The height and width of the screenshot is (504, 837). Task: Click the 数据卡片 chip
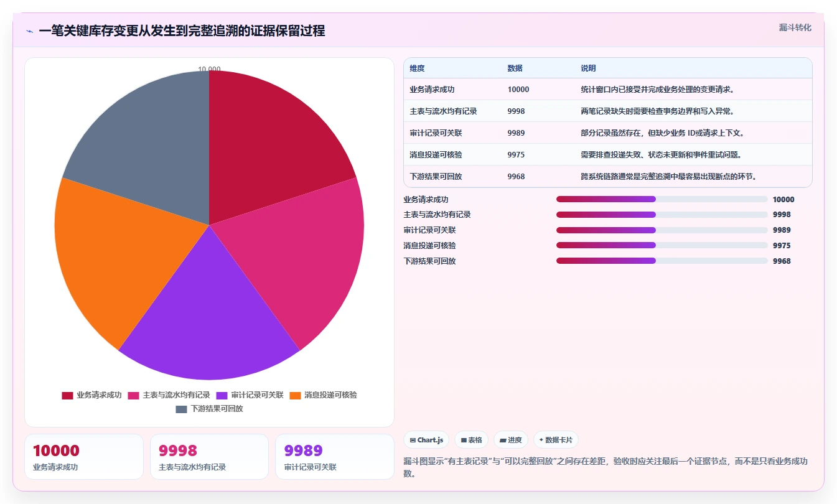tap(556, 440)
